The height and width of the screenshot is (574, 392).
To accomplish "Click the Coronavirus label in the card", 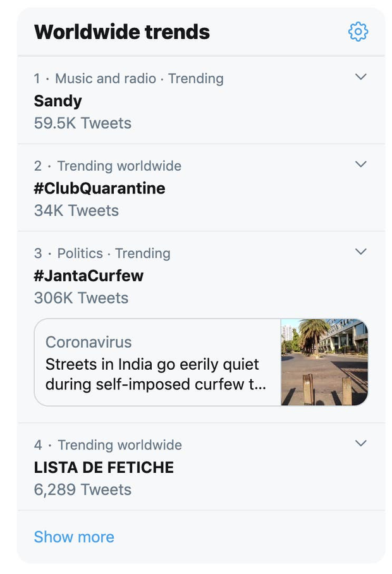I will (89, 342).
